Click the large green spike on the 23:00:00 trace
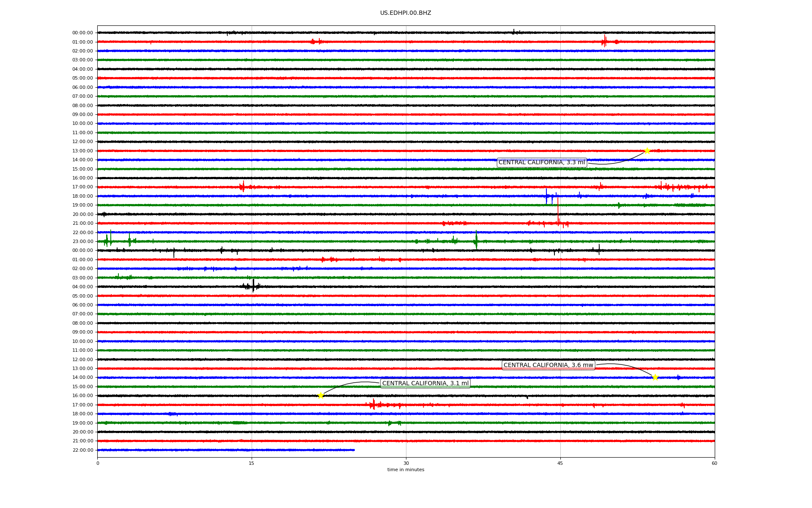Screen dimensions: 812x508 coord(476,240)
